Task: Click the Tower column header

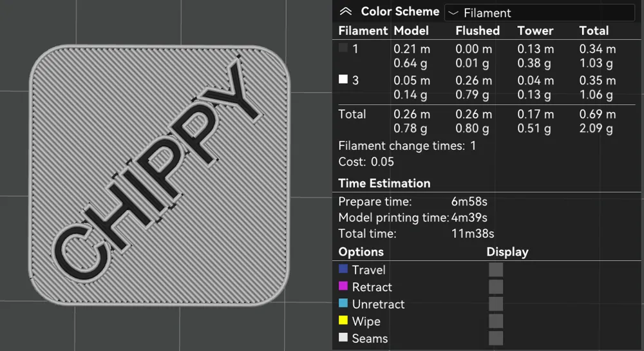Action: tap(535, 31)
